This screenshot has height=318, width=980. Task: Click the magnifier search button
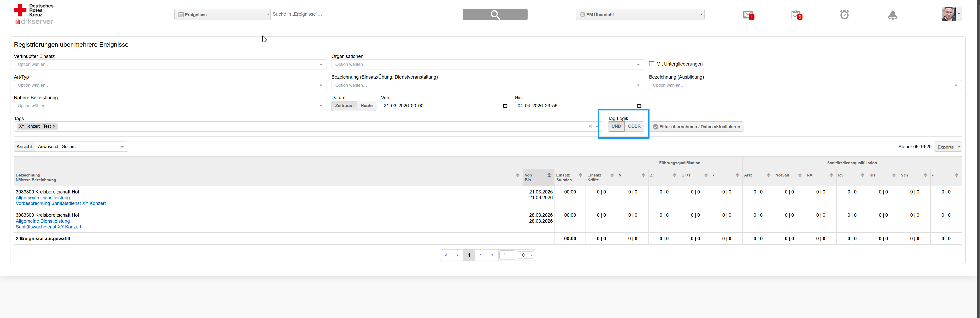495,14
